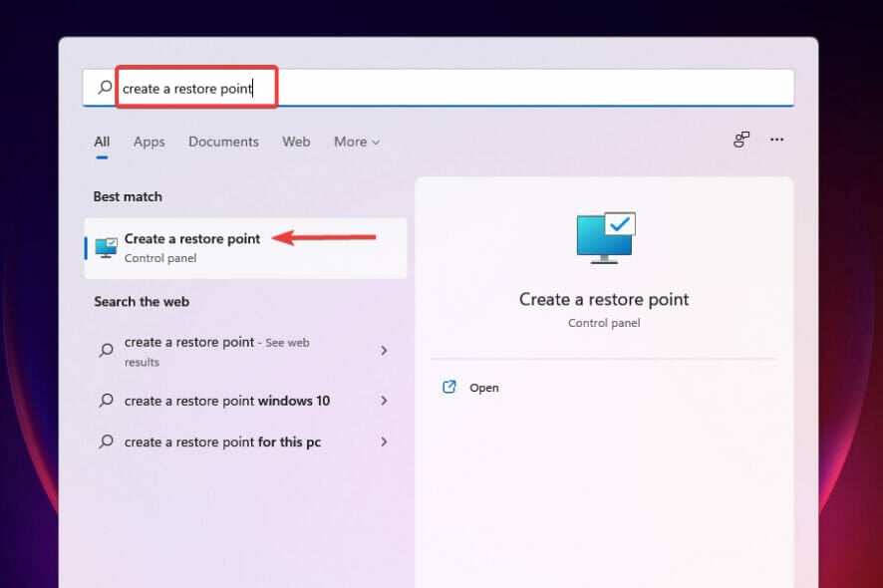Click the ellipsis options icon top right
The height and width of the screenshot is (588, 883).
[x=776, y=140]
